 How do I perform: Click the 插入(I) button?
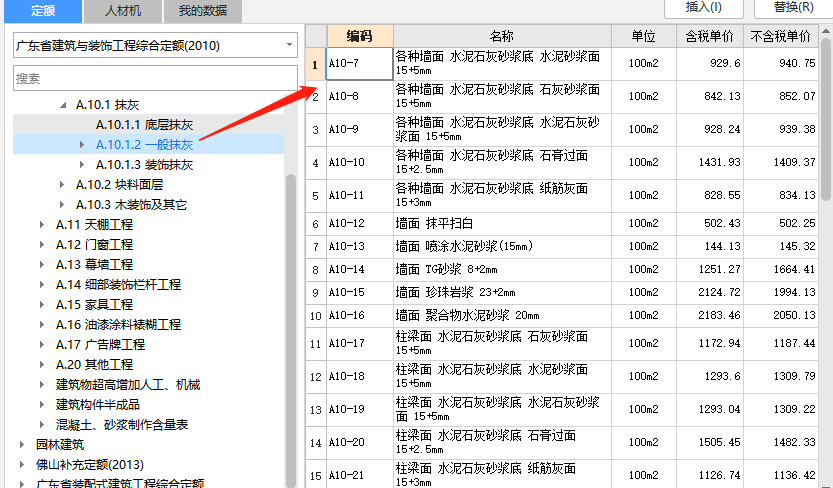tap(703, 7)
